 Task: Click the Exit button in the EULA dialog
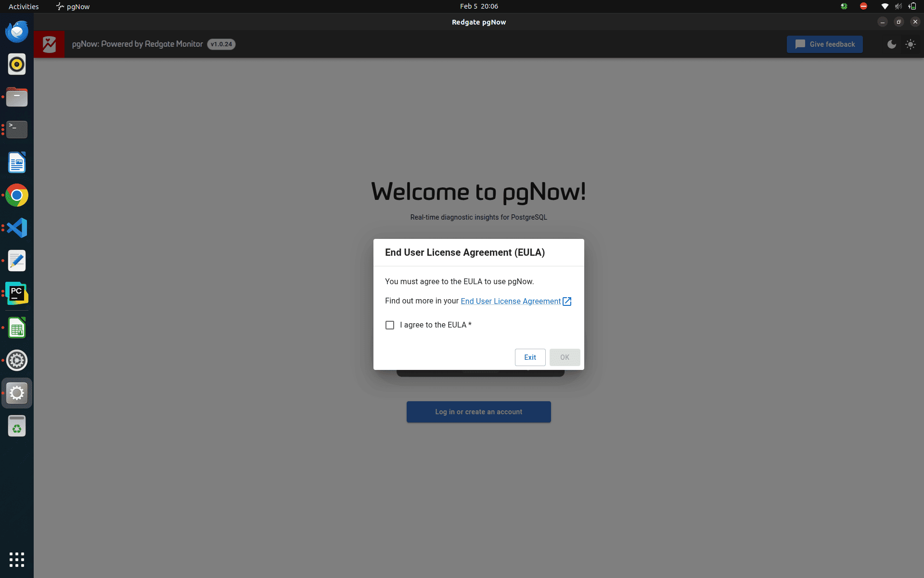click(530, 357)
